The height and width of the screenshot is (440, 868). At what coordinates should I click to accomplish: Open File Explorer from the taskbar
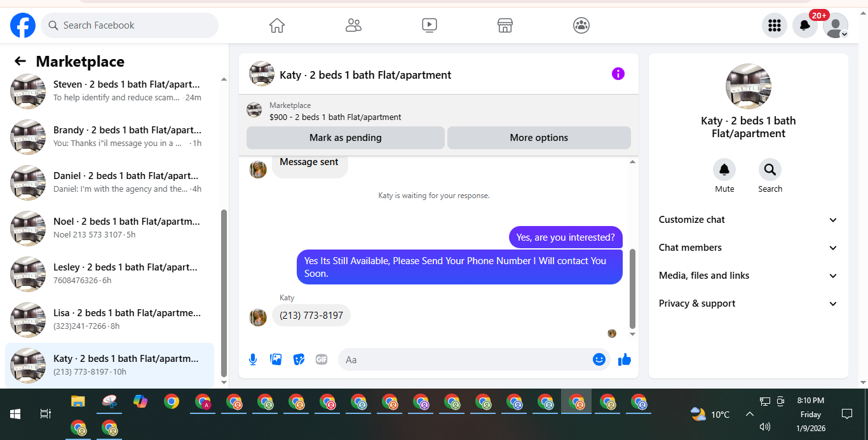(x=78, y=401)
